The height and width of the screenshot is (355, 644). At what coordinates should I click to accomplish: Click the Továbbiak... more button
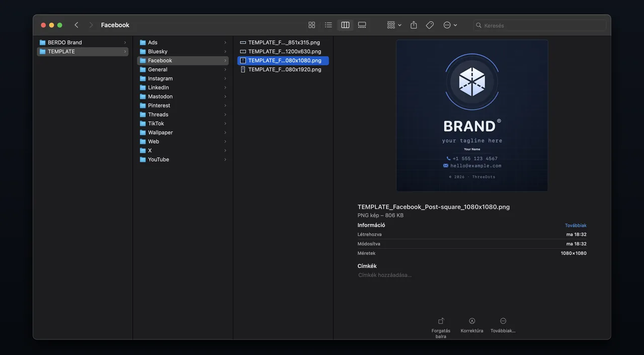tap(503, 325)
